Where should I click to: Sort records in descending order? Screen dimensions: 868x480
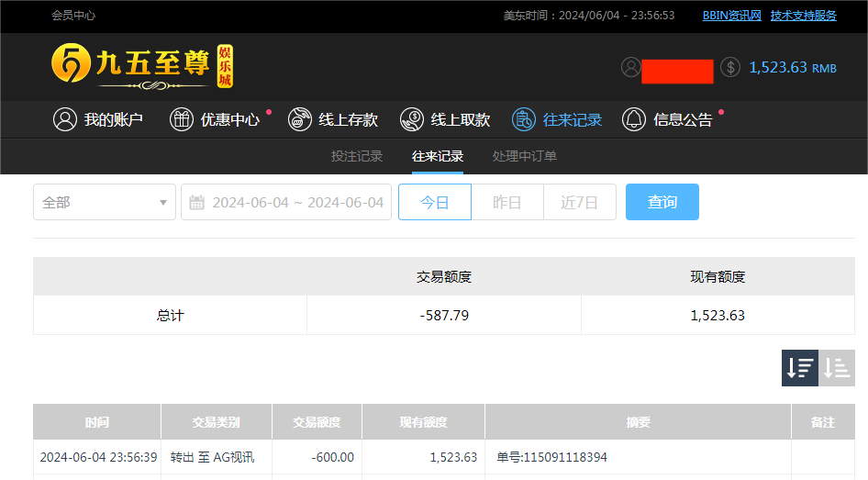(x=799, y=368)
